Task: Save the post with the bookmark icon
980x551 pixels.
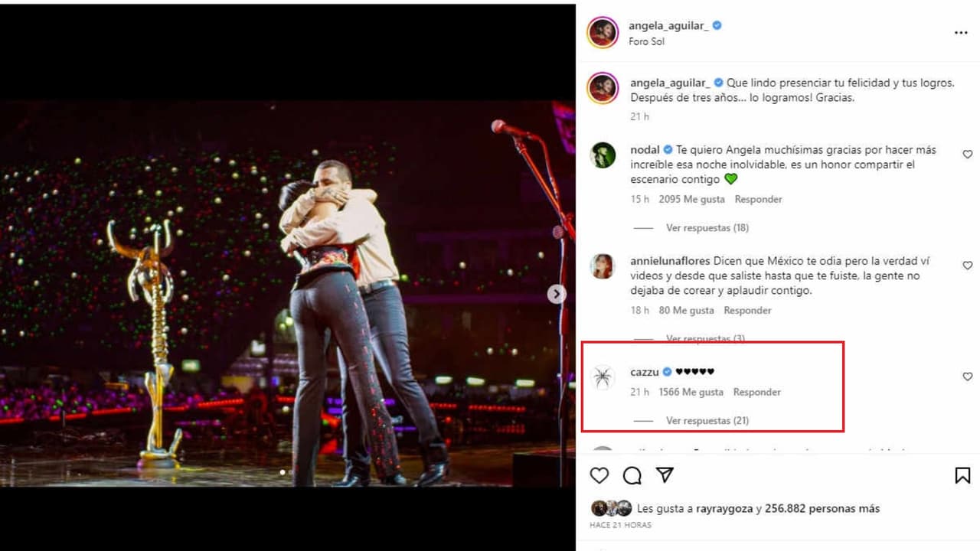Action: (962, 475)
